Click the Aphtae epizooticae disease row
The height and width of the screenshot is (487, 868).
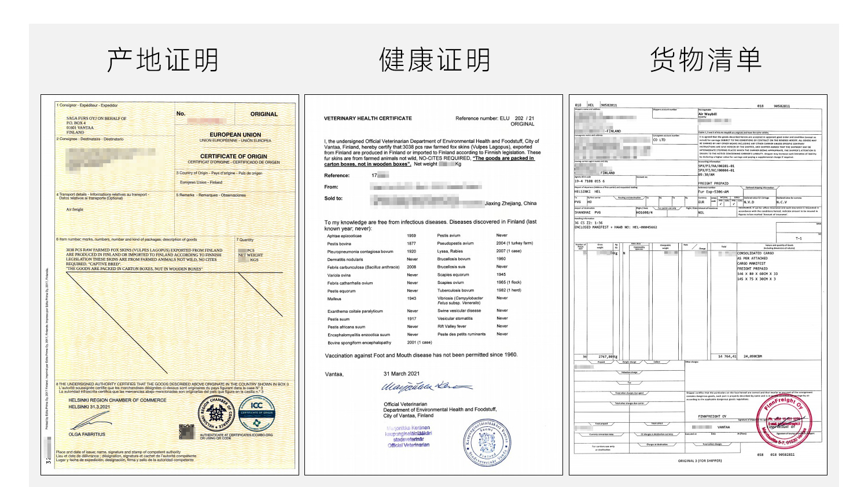pos(372,235)
